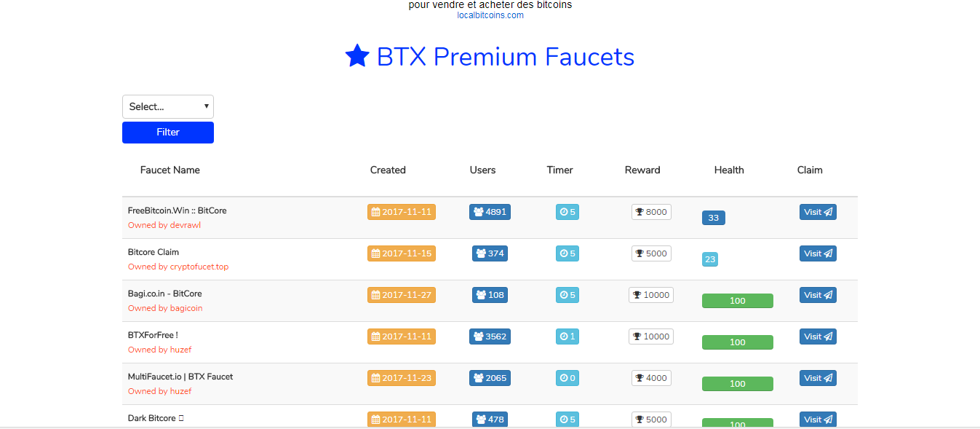The width and height of the screenshot is (980, 429).
Task: Click the 478 users badge
Action: coord(490,420)
